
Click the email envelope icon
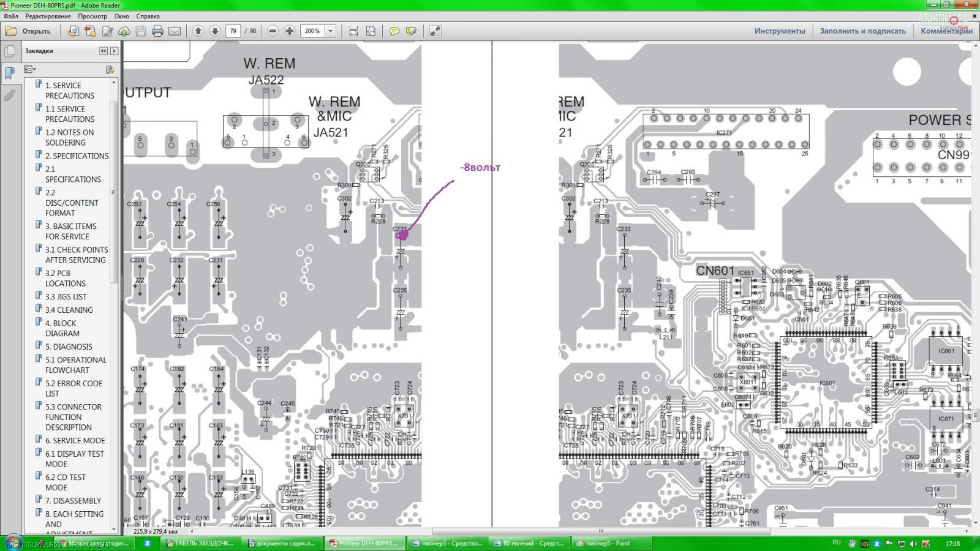coord(175,31)
